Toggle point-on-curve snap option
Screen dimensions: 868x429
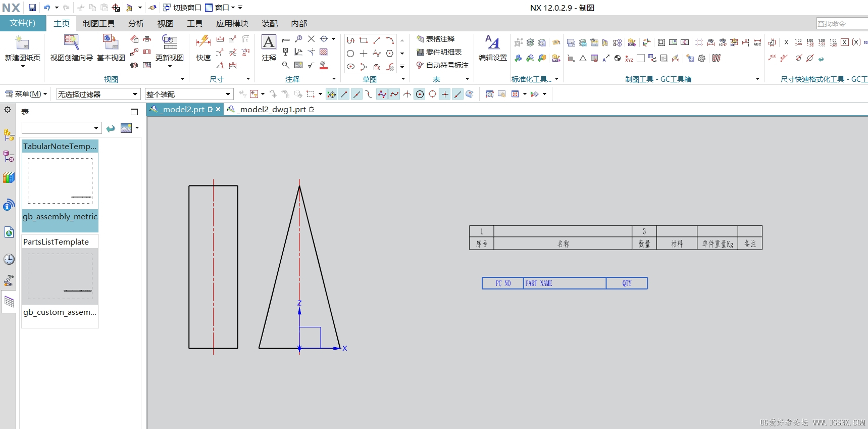[457, 94]
